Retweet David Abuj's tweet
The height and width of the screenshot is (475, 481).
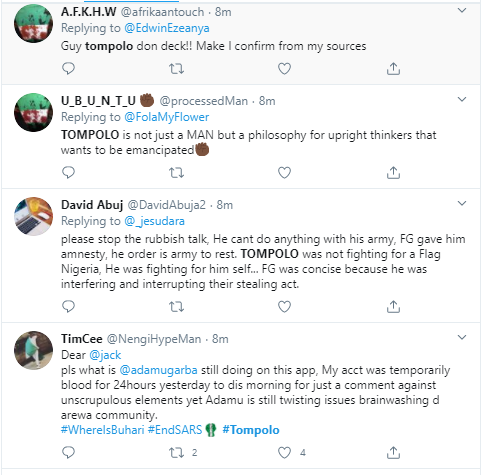click(x=176, y=307)
